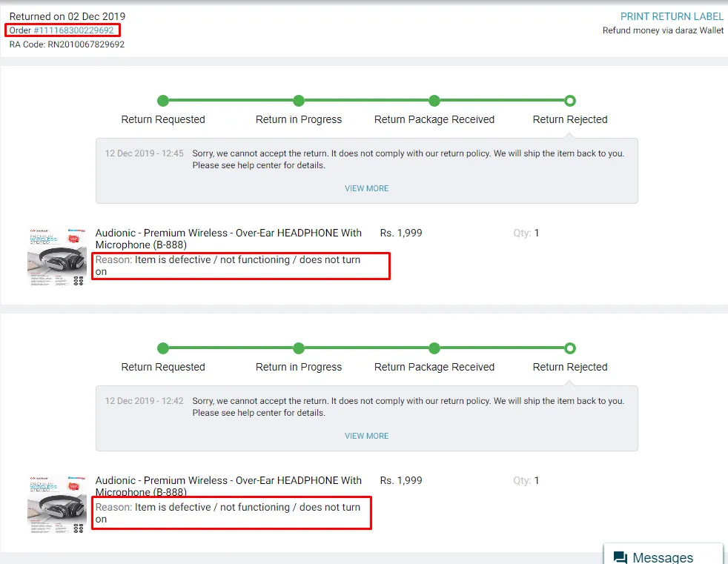Open order #111168300229692 link
Image resolution: width=728 pixels, height=564 pixels.
73,30
